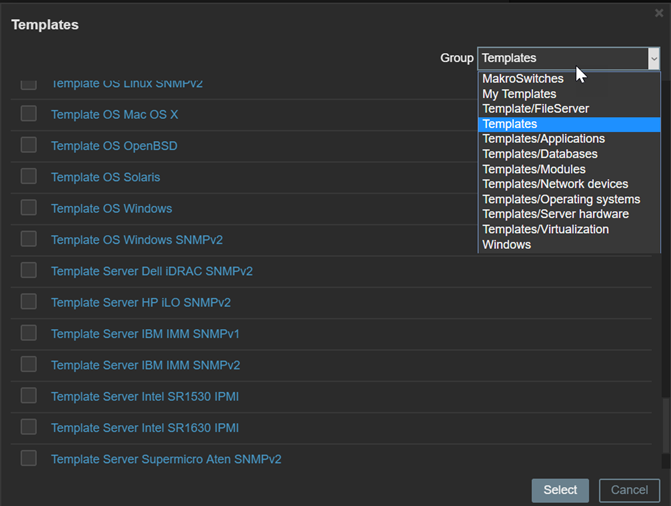Click the Select button
Screen dimensions: 671x506
point(560,490)
